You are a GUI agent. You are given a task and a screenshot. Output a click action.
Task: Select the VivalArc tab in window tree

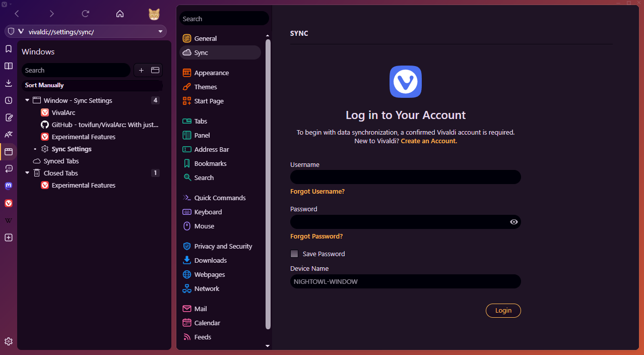click(92, 112)
